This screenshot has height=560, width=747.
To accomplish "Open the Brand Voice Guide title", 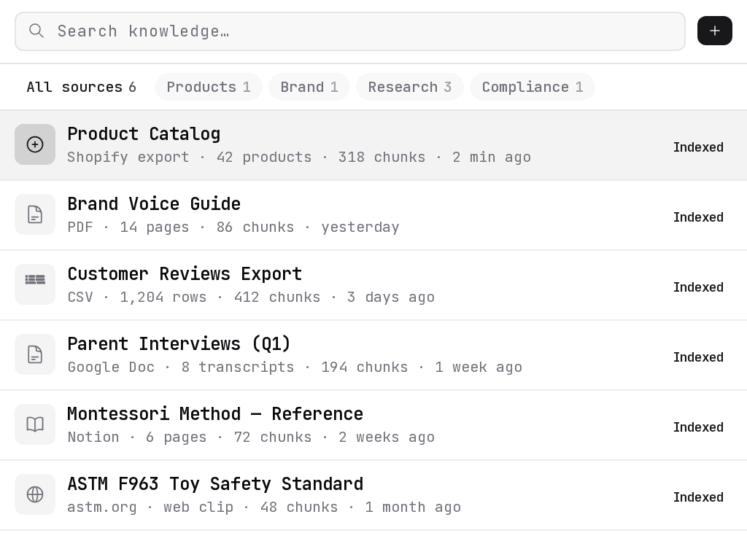I will [x=154, y=204].
